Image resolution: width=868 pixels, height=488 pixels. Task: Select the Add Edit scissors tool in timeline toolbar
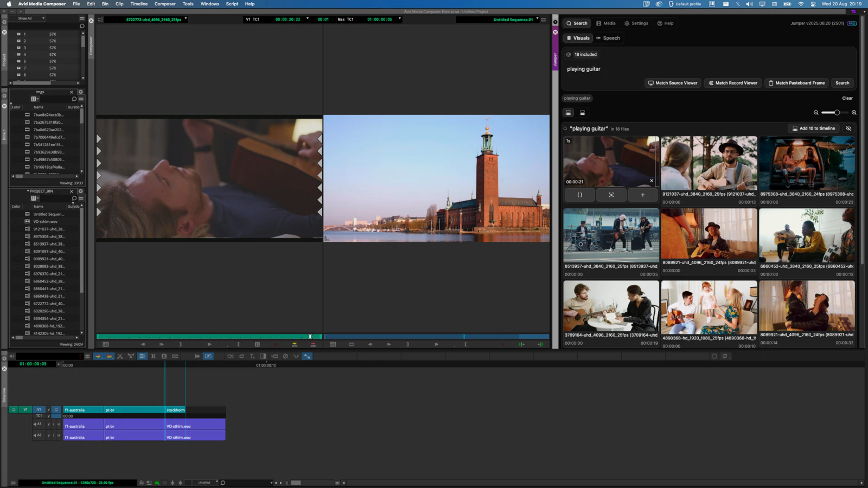pyautogui.click(x=120, y=356)
